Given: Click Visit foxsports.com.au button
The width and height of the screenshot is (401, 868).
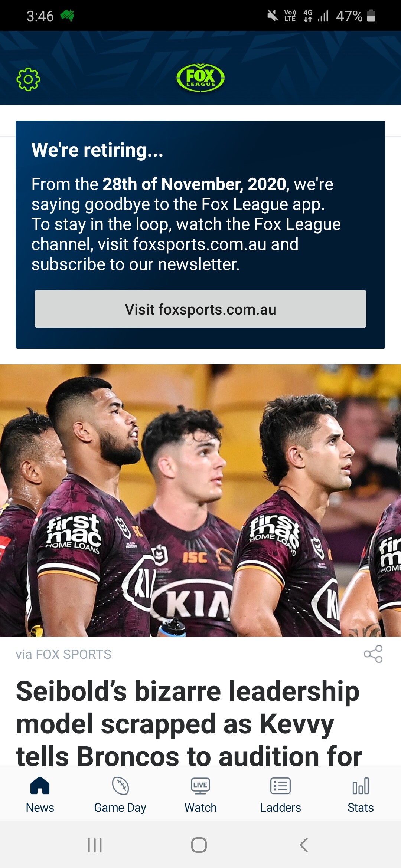Looking at the screenshot, I should tap(200, 309).
